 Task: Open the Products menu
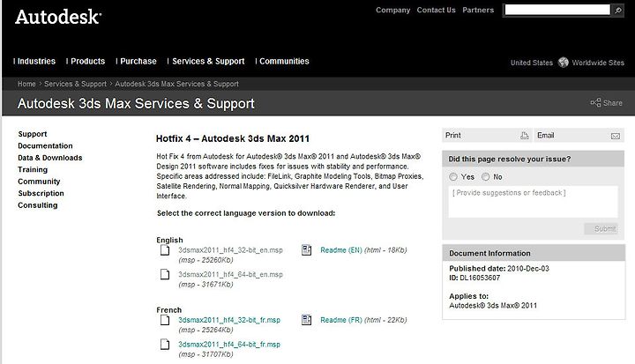pyautogui.click(x=87, y=61)
